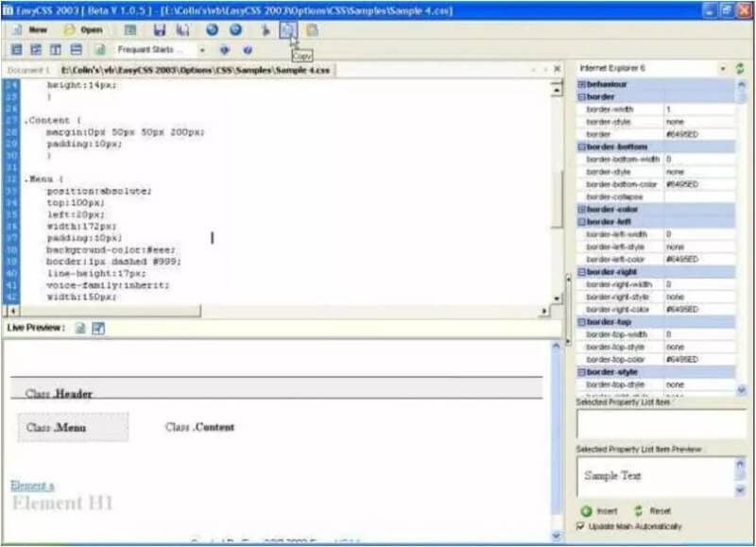The height and width of the screenshot is (547, 756).
Task: Open the Internet Explorer 6 browser dropdown
Action: (x=723, y=68)
